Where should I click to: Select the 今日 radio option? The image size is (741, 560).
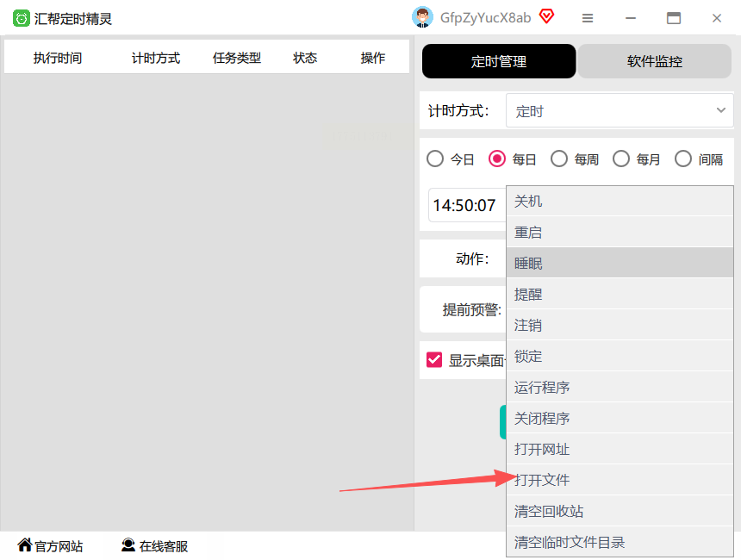pos(435,159)
